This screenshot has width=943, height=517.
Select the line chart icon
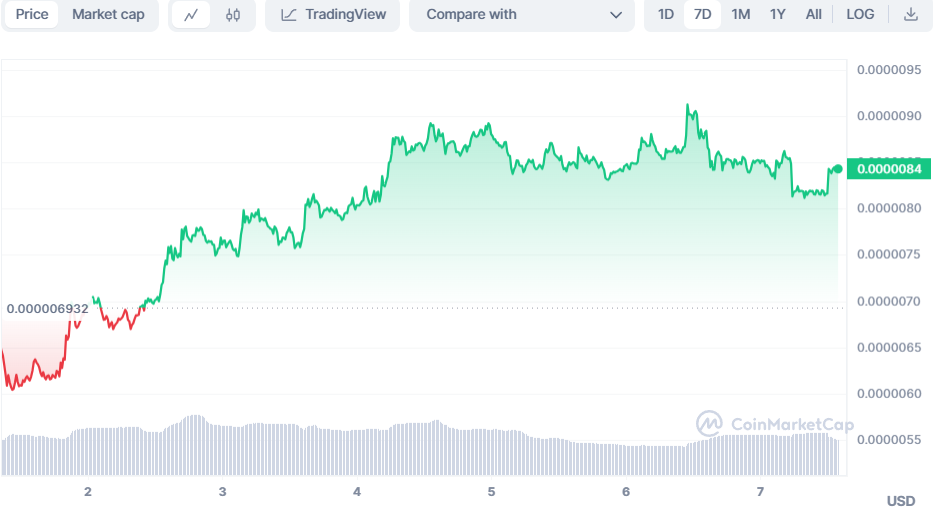coord(191,15)
